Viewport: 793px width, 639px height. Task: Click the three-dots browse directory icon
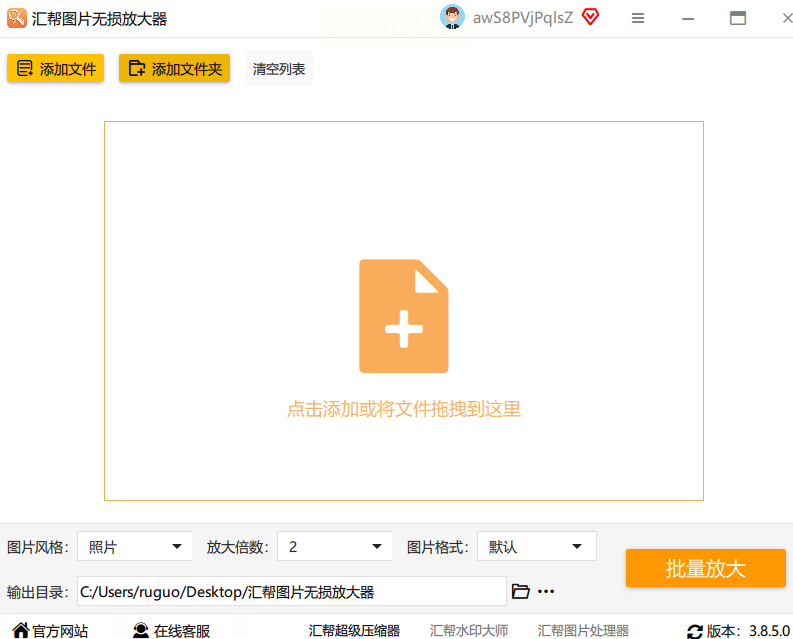point(546,591)
